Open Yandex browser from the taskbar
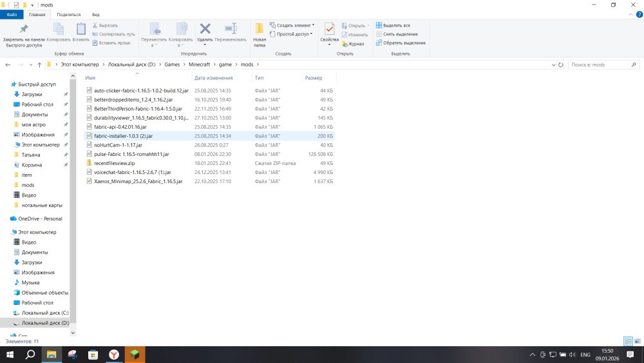Screen dimensions: 644x363 (114, 355)
